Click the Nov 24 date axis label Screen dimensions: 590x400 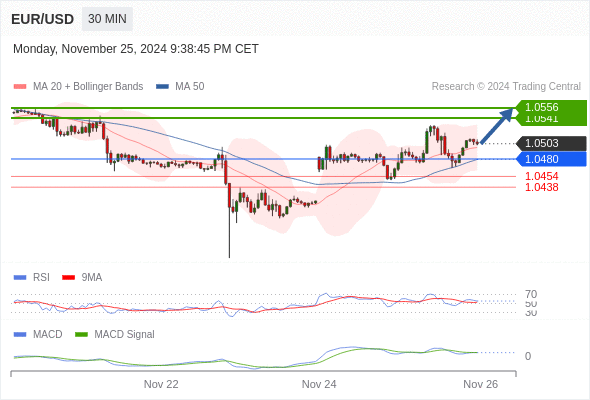pyautogui.click(x=319, y=384)
